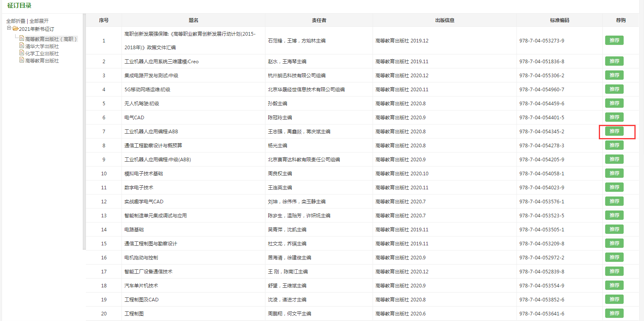Recommend 5G移动网络运维:初级

(x=614, y=89)
